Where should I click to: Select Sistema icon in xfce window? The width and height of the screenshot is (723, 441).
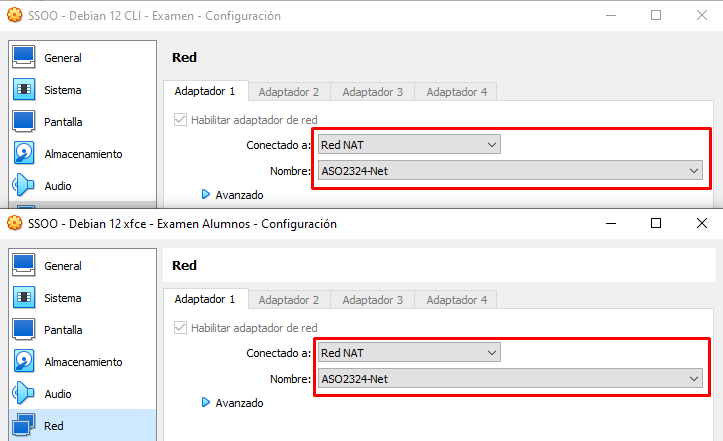(x=24, y=298)
